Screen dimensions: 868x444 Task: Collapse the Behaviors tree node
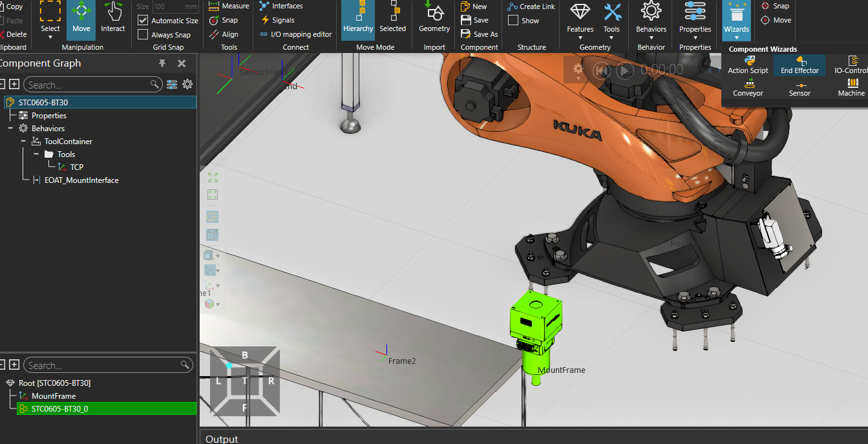(x=10, y=129)
